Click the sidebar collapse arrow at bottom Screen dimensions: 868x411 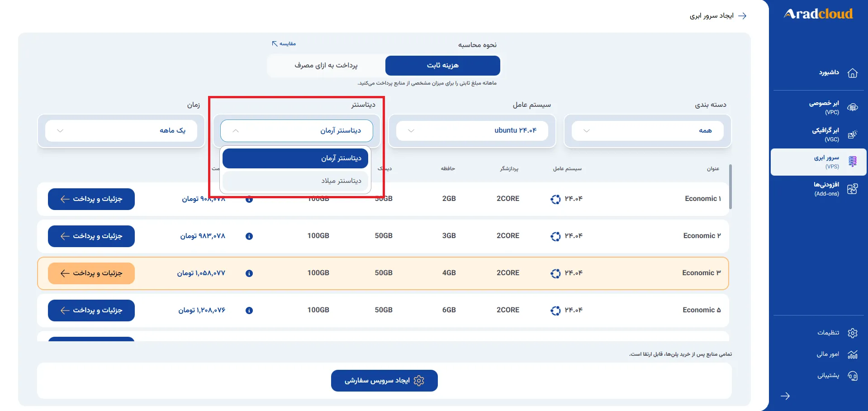pyautogui.click(x=785, y=396)
